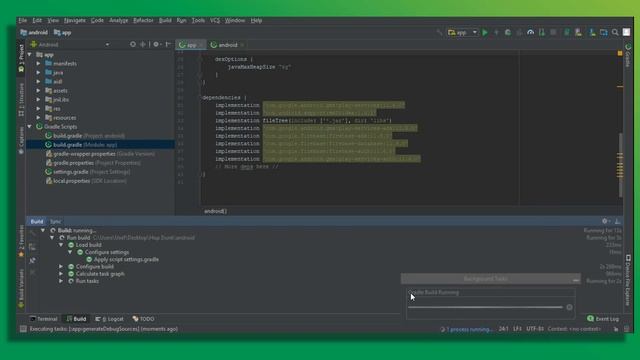This screenshot has height=360, width=640.
Task: Open the File menu
Action: [x=23, y=20]
